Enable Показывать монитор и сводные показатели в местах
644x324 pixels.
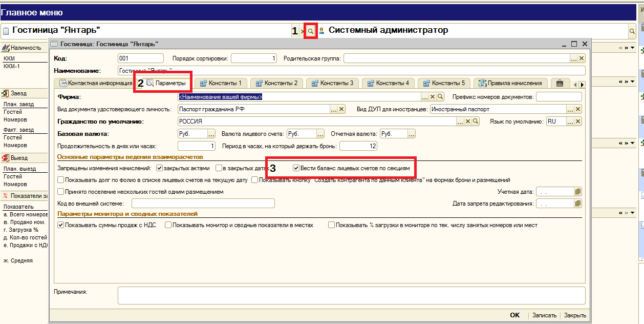168,225
